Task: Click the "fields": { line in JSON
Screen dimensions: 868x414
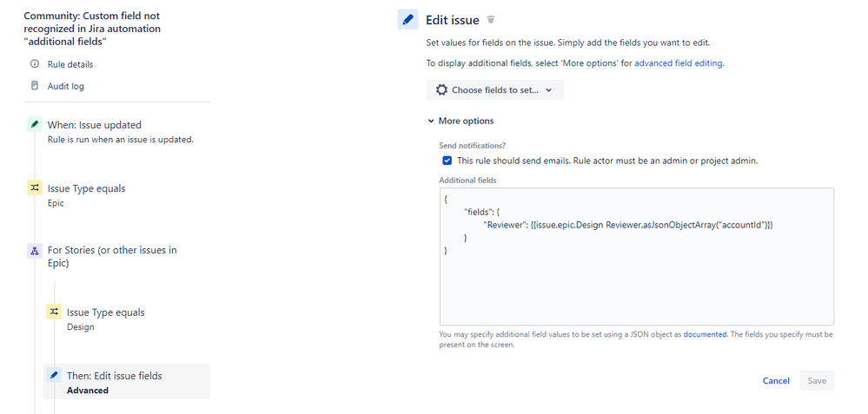Action: (x=483, y=212)
